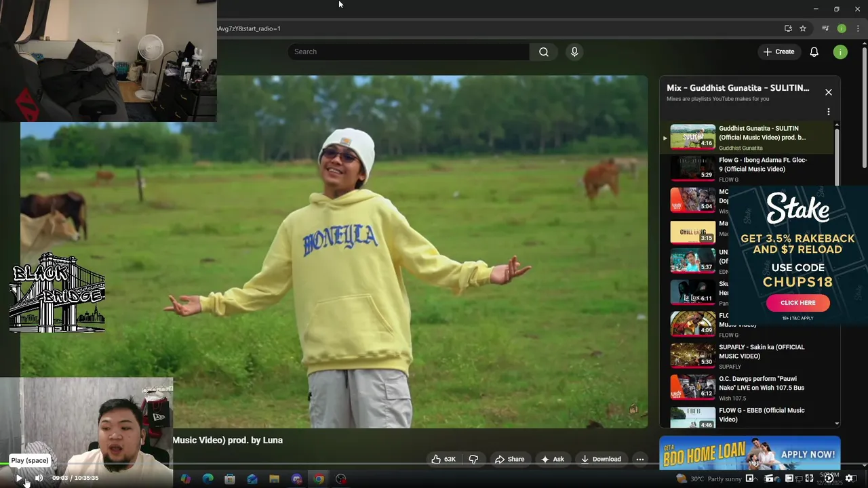Open Mix playlist three-dot options
Viewport: 868px width, 488px height.
point(828,112)
